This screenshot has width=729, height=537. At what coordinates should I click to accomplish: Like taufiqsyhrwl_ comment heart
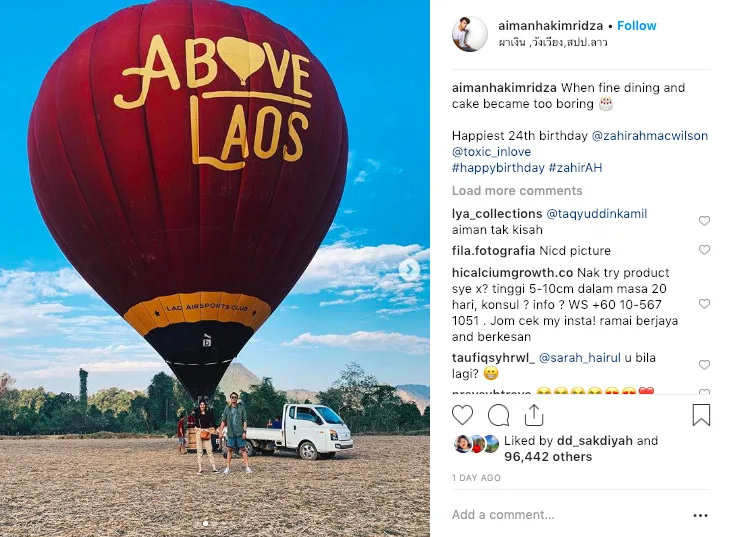(x=704, y=365)
